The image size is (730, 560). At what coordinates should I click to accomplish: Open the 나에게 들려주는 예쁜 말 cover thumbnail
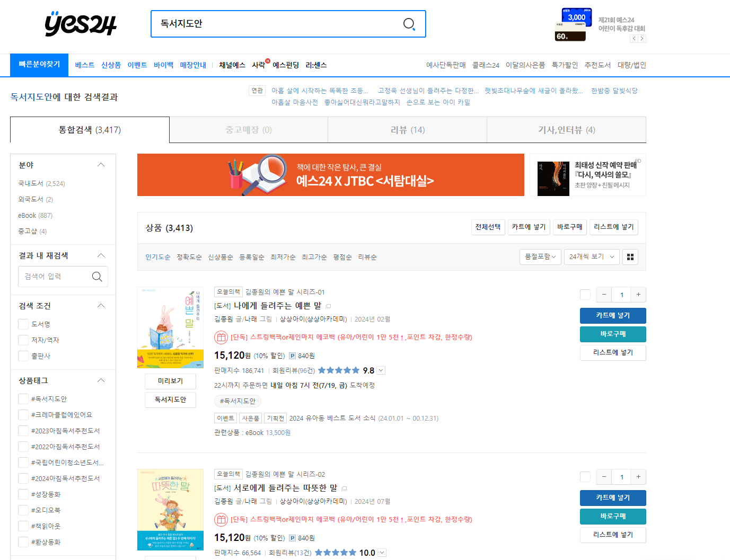pyautogui.click(x=170, y=327)
